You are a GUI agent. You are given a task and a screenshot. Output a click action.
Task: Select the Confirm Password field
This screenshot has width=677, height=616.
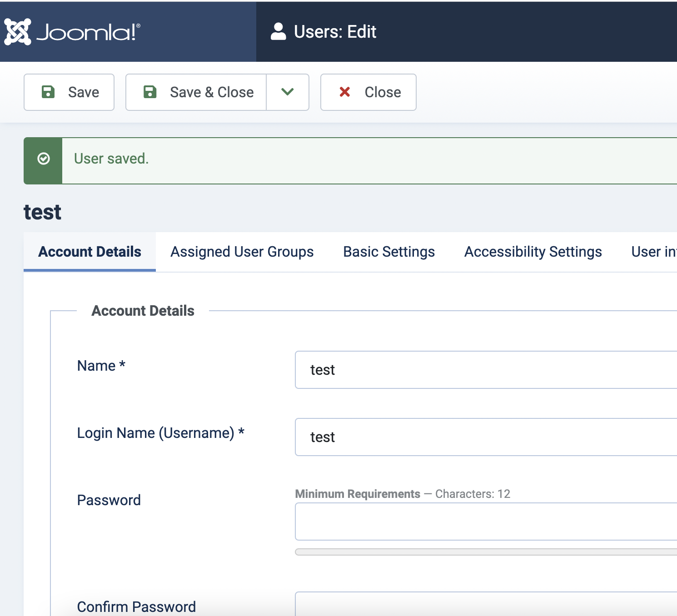click(x=485, y=605)
